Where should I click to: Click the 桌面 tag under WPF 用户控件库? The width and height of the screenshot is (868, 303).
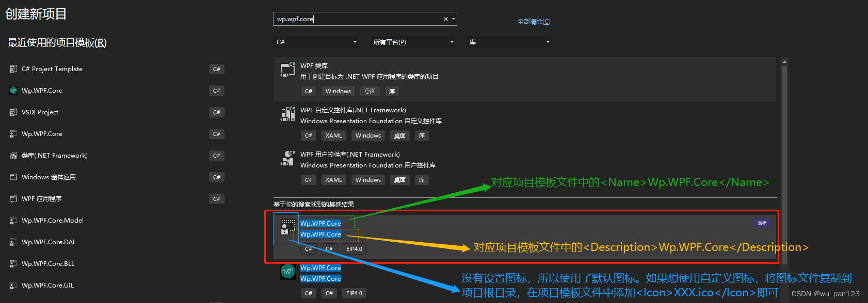(x=399, y=180)
